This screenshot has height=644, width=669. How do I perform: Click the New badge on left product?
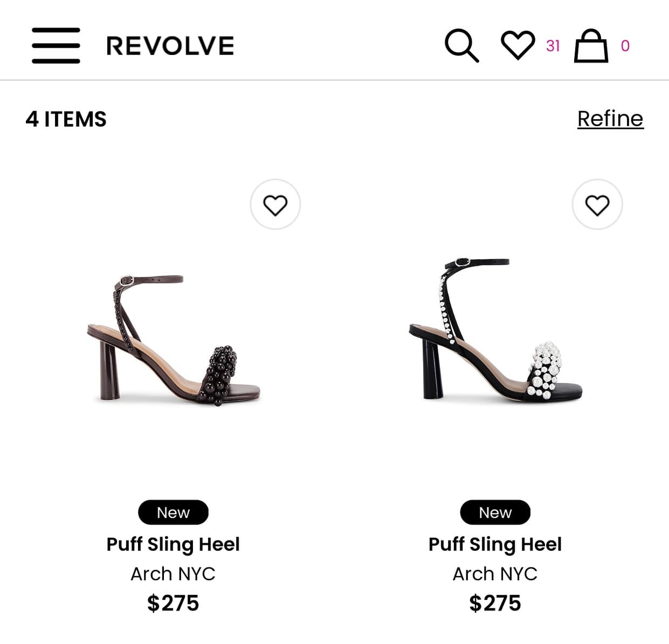(x=173, y=513)
